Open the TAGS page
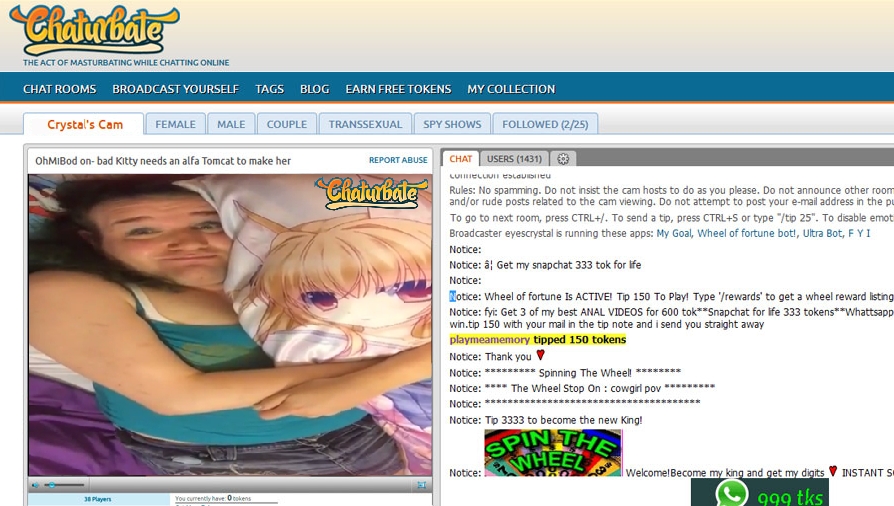The width and height of the screenshot is (894, 506). click(269, 89)
